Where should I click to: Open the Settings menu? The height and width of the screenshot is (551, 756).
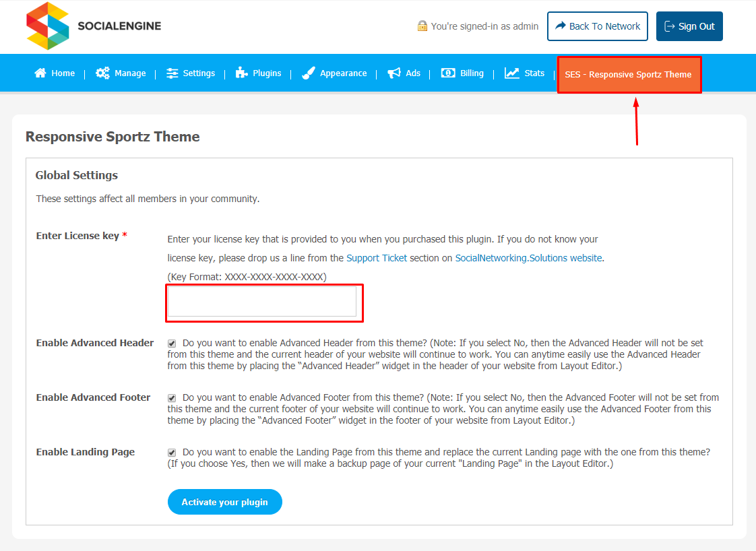coord(191,73)
